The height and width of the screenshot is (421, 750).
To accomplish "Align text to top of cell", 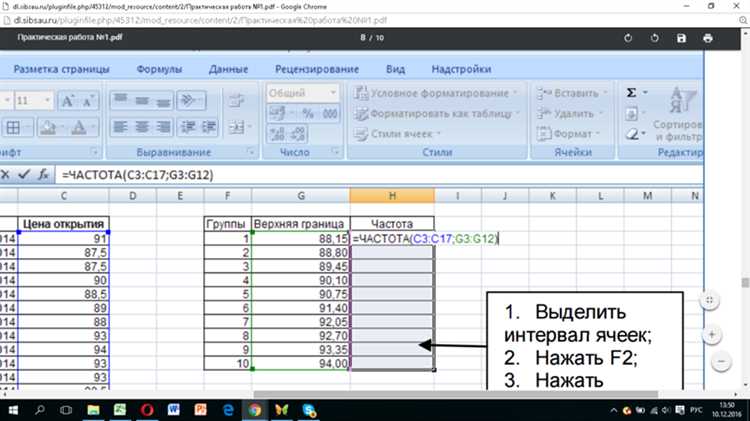I will [121, 100].
